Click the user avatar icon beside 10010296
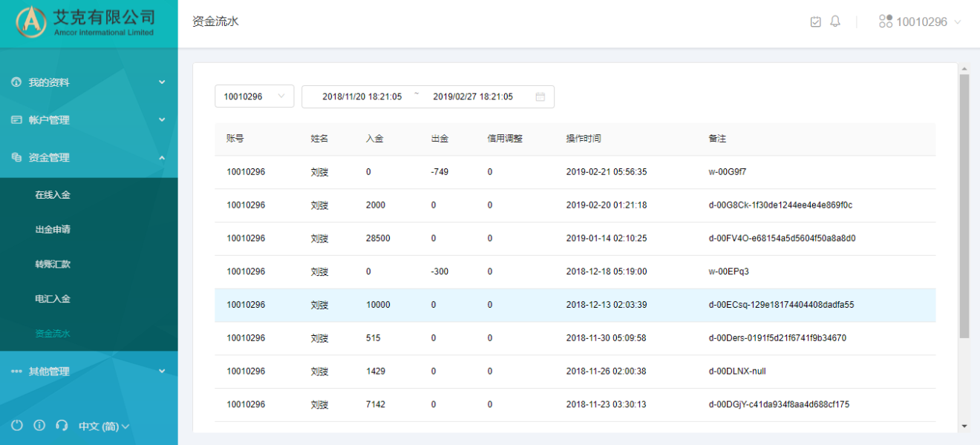980x445 pixels. pos(885,22)
